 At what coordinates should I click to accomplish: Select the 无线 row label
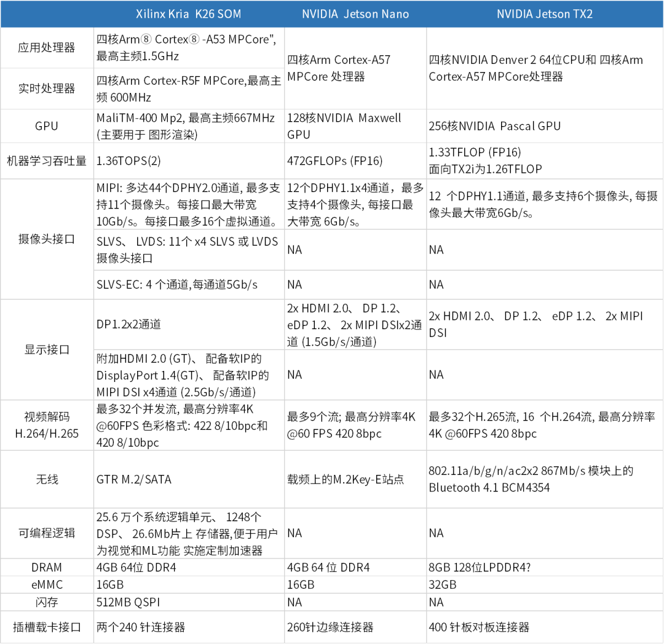47,479
